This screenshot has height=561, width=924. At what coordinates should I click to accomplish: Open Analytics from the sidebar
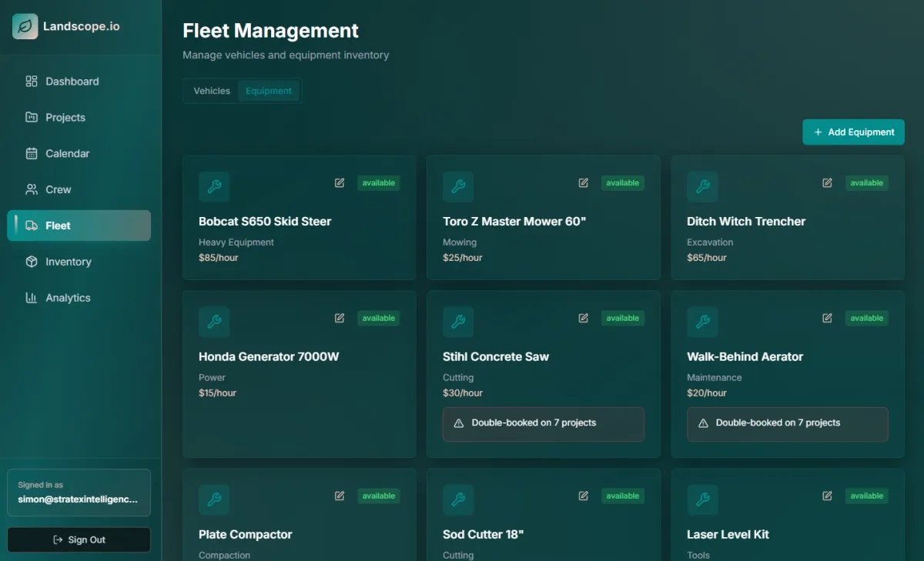[x=68, y=298]
